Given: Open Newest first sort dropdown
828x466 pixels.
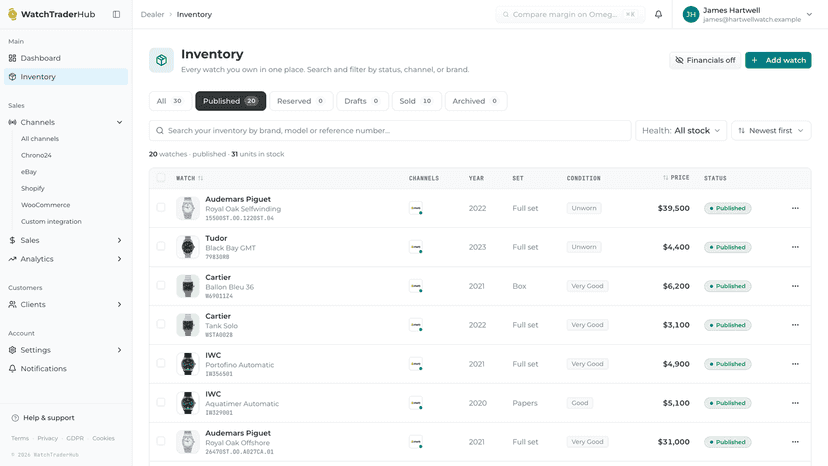Looking at the screenshot, I should [x=771, y=131].
